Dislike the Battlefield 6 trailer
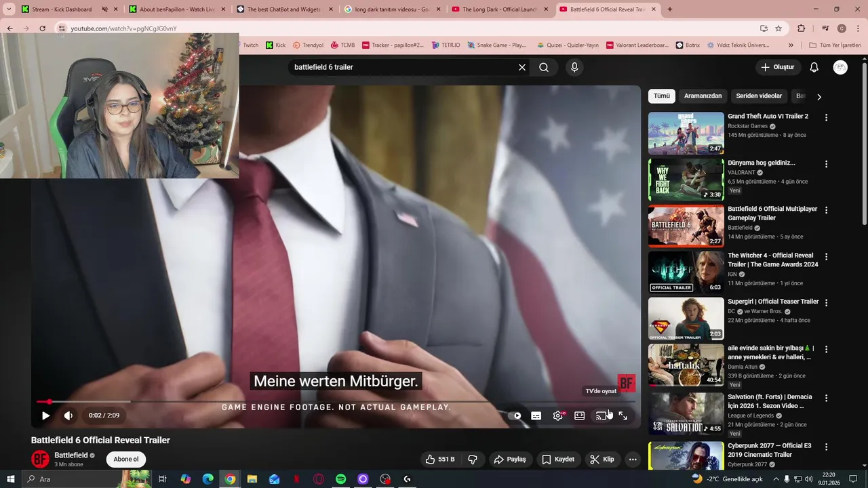Image resolution: width=868 pixels, height=488 pixels. (473, 460)
